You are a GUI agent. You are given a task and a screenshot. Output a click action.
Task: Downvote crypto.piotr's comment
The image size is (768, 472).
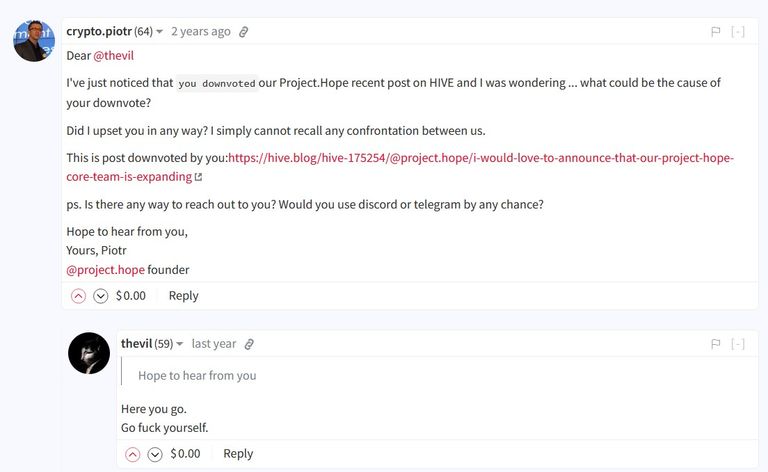(x=100, y=296)
